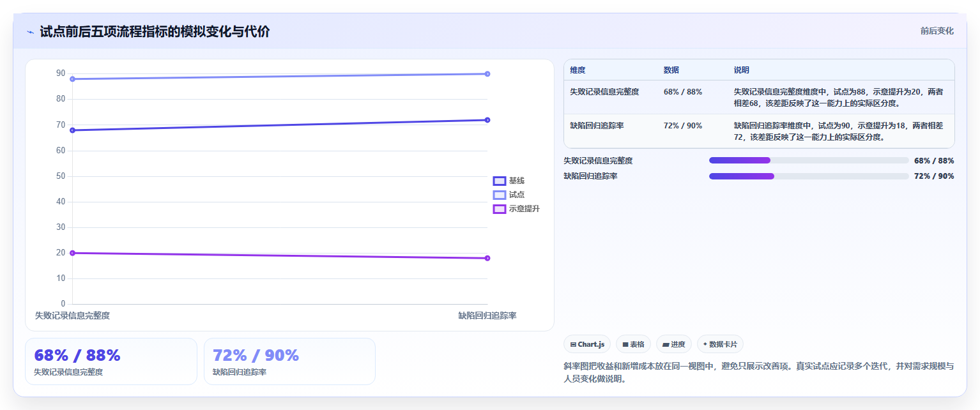The image size is (980, 410).
Task: Click the 试点 legend label
Action: (x=517, y=195)
